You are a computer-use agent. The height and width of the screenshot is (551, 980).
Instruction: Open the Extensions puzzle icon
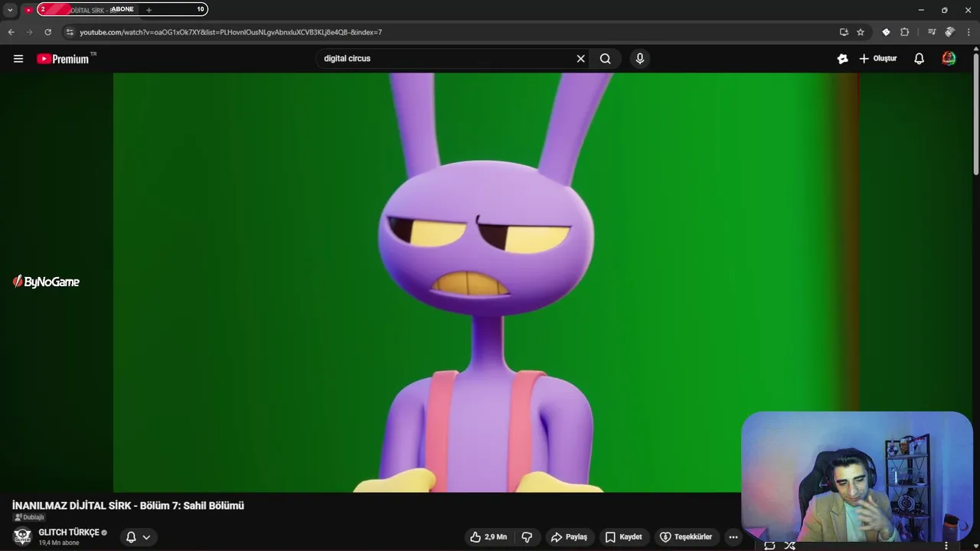(904, 32)
